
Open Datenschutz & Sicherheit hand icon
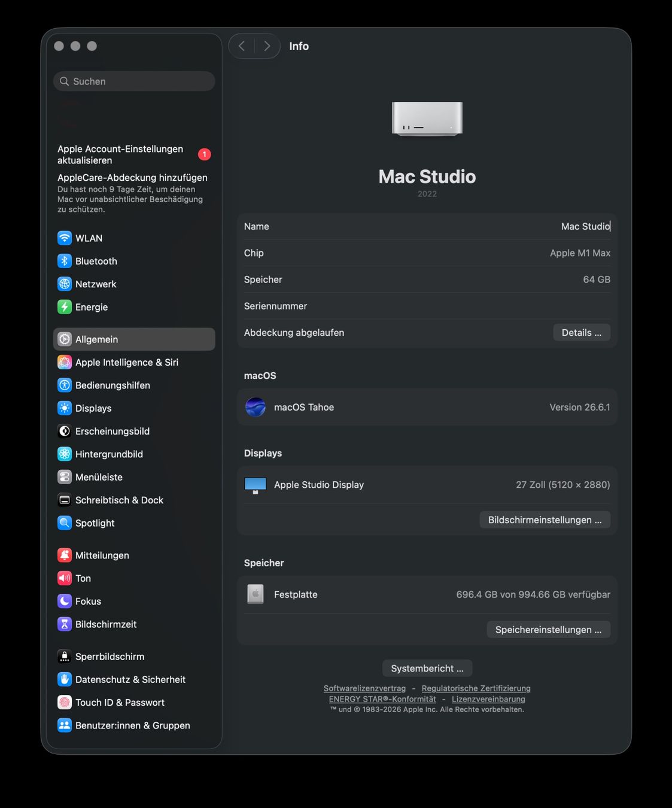coord(65,679)
